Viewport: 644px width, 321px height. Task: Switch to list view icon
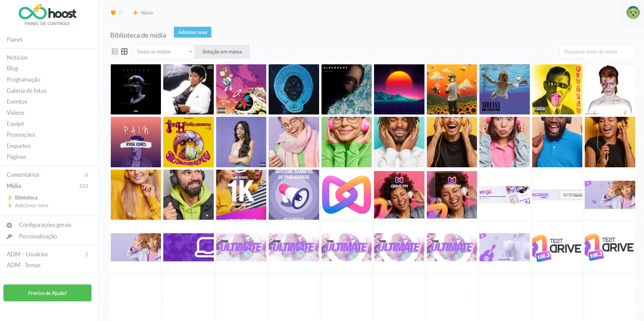(115, 51)
